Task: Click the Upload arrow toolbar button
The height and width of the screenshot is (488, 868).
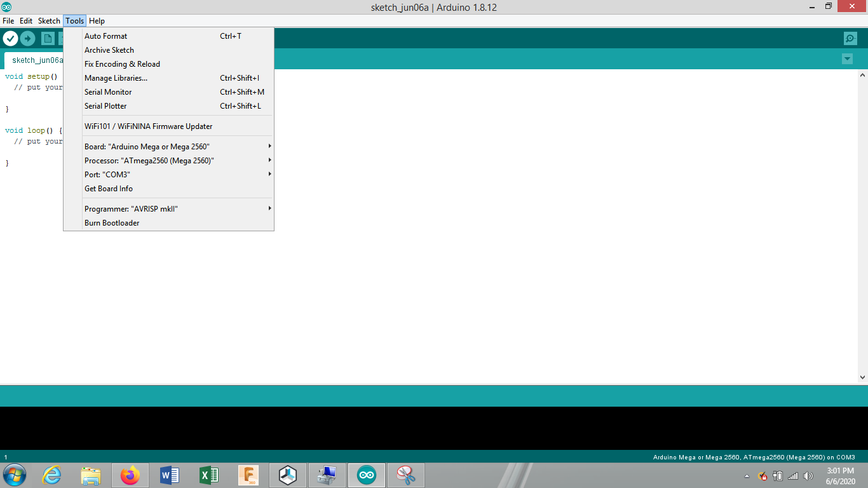Action: click(27, 38)
